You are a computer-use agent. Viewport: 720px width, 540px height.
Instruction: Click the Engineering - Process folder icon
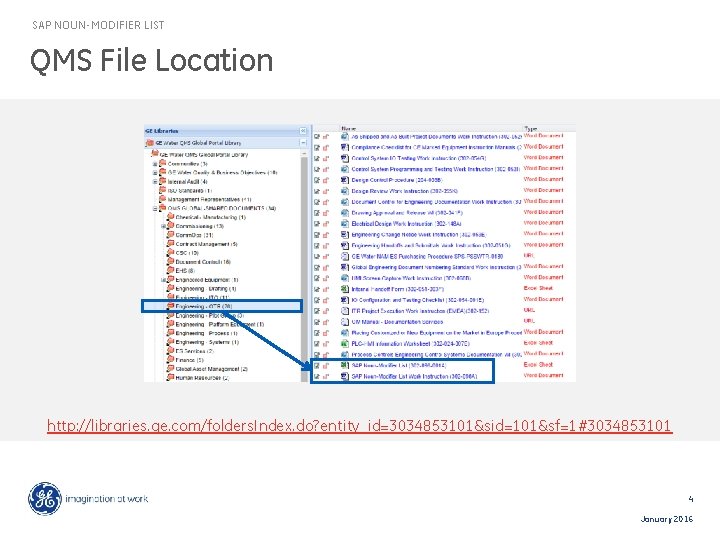click(x=170, y=332)
